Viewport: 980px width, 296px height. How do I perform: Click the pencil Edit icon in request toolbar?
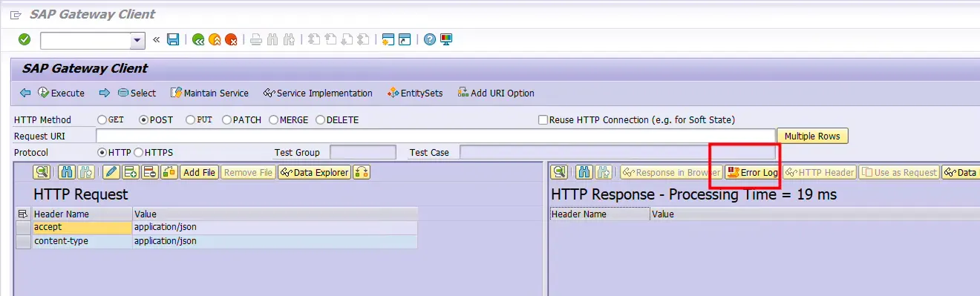[x=111, y=172]
